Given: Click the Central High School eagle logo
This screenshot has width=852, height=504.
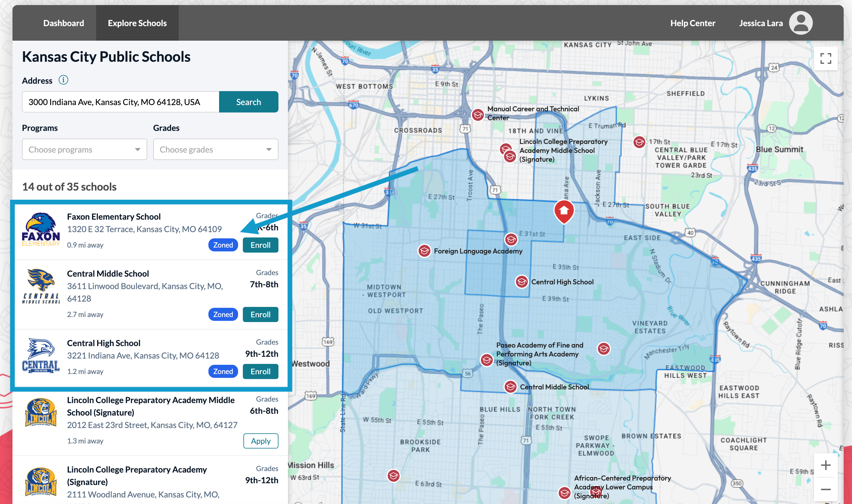Looking at the screenshot, I should (x=40, y=356).
